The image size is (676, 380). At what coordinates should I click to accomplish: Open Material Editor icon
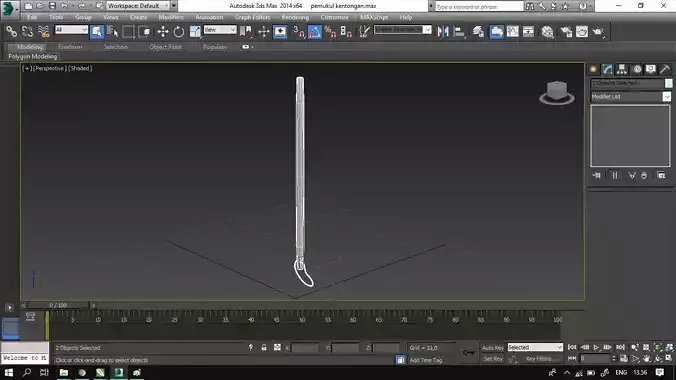(x=548, y=31)
